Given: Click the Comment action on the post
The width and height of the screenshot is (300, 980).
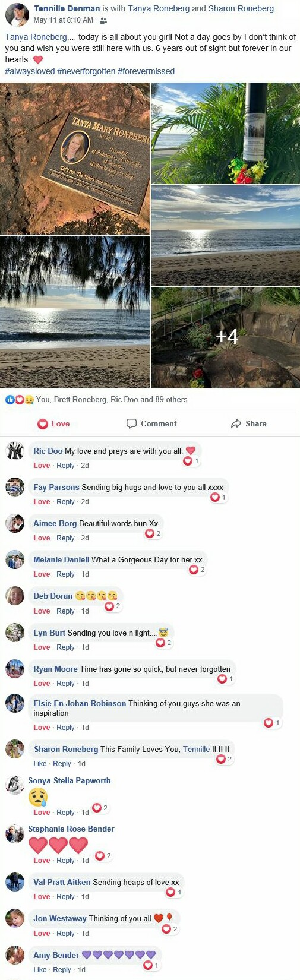Looking at the screenshot, I should [151, 423].
